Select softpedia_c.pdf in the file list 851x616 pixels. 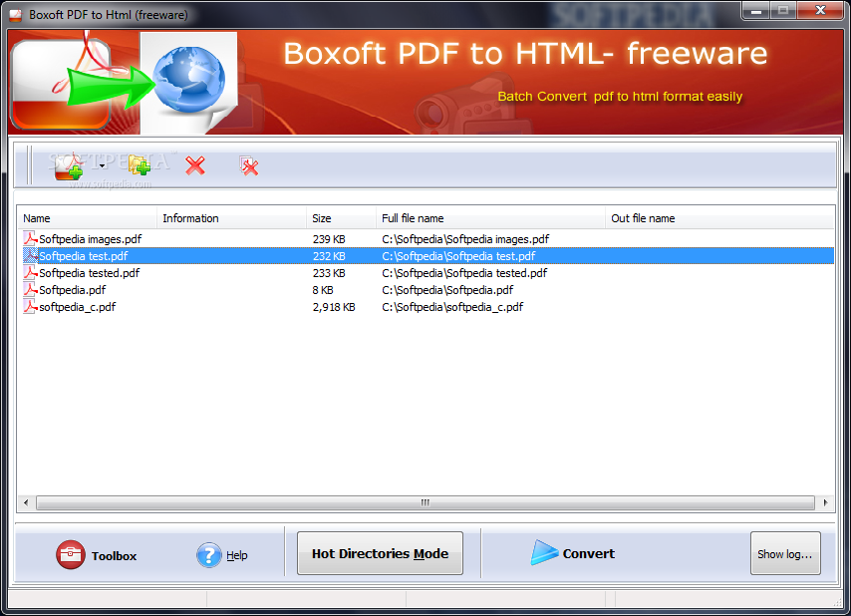click(x=77, y=307)
